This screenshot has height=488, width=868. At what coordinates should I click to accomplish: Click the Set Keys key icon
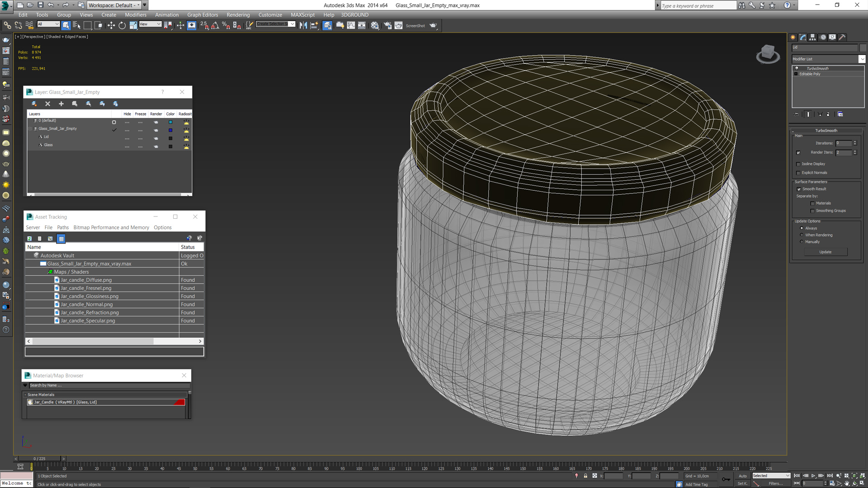[726, 479]
